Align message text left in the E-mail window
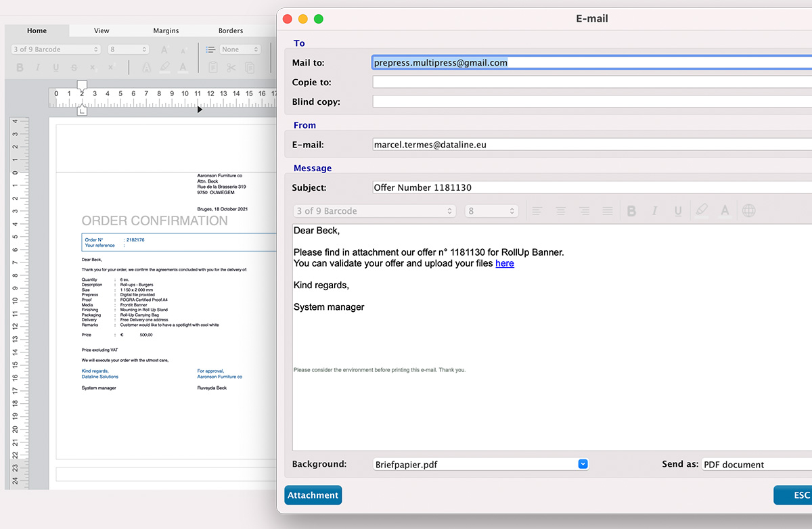 pyautogui.click(x=537, y=211)
